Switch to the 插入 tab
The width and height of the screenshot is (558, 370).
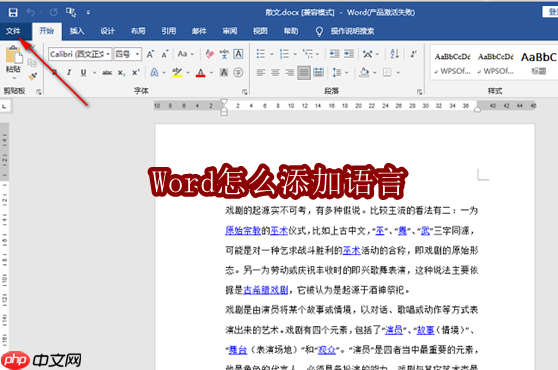coord(77,31)
